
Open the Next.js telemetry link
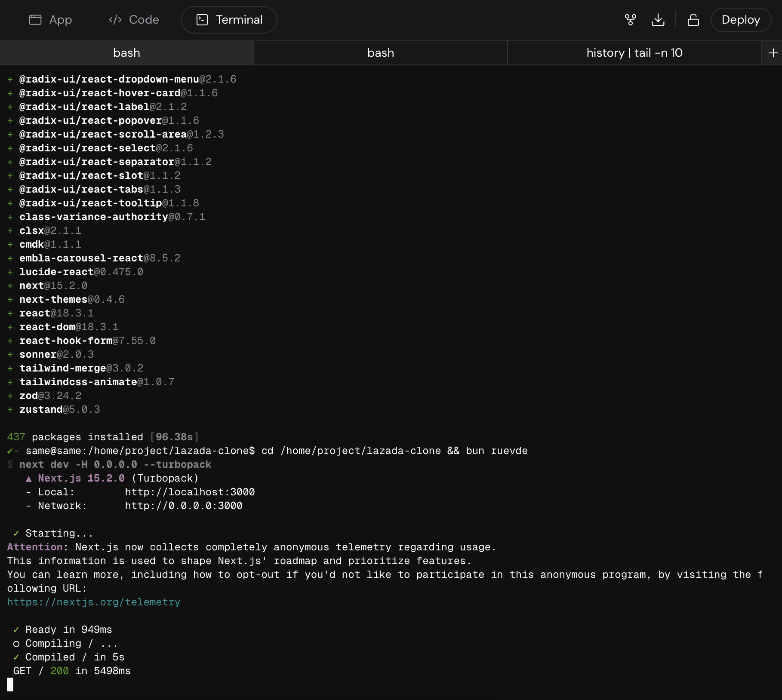[x=93, y=602]
